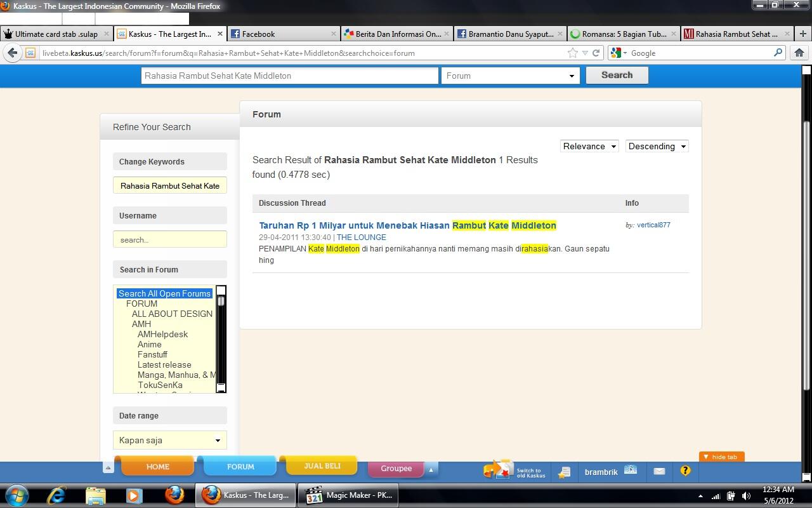Click the HOME orange tab button
Screen dimensions: 812x508
pyautogui.click(x=157, y=465)
